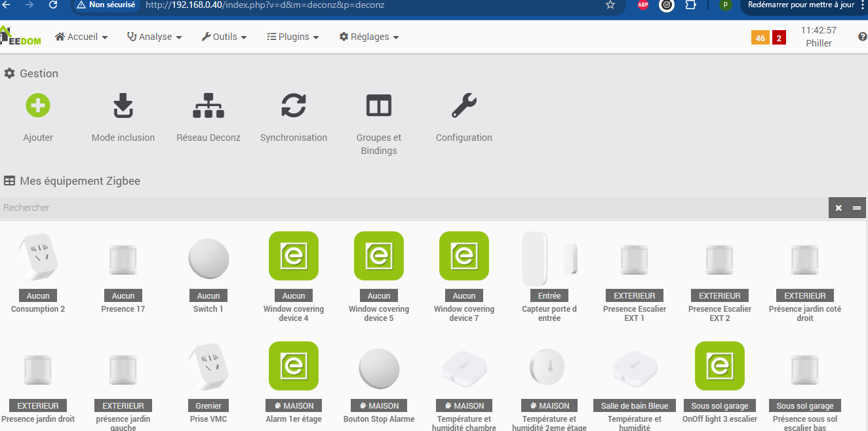868x431 pixels.
Task: Click the orange 46 messages badge
Action: (760, 38)
